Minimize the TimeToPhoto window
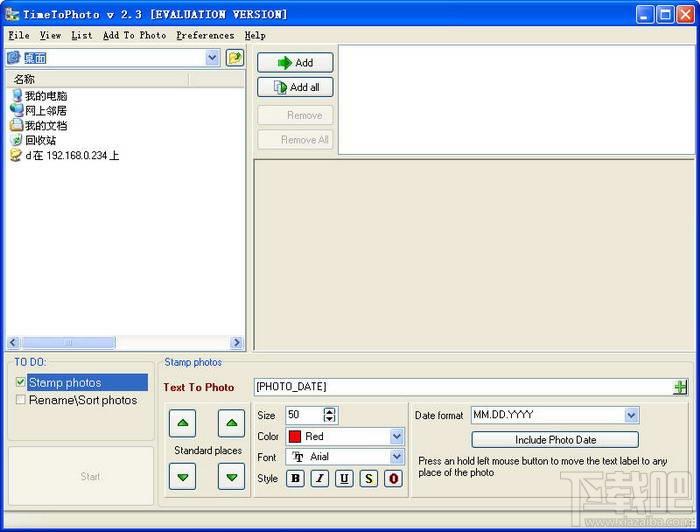700x532 pixels. pos(644,15)
